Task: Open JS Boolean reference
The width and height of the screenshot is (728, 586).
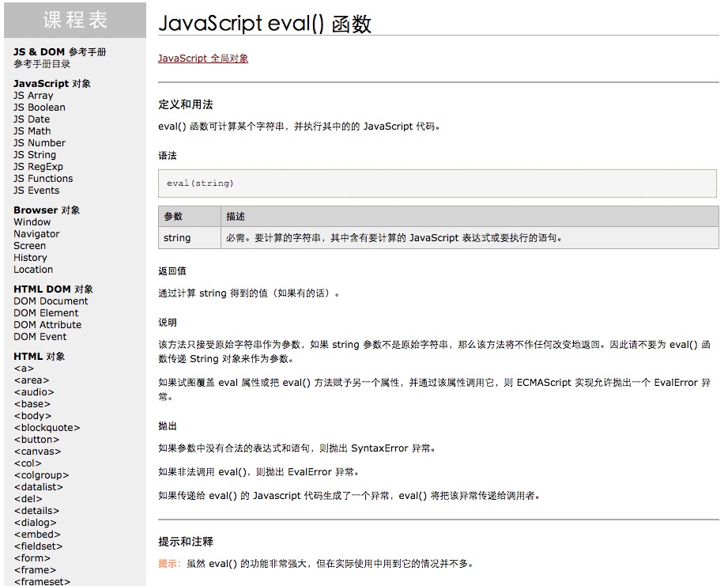Action: click(x=40, y=108)
